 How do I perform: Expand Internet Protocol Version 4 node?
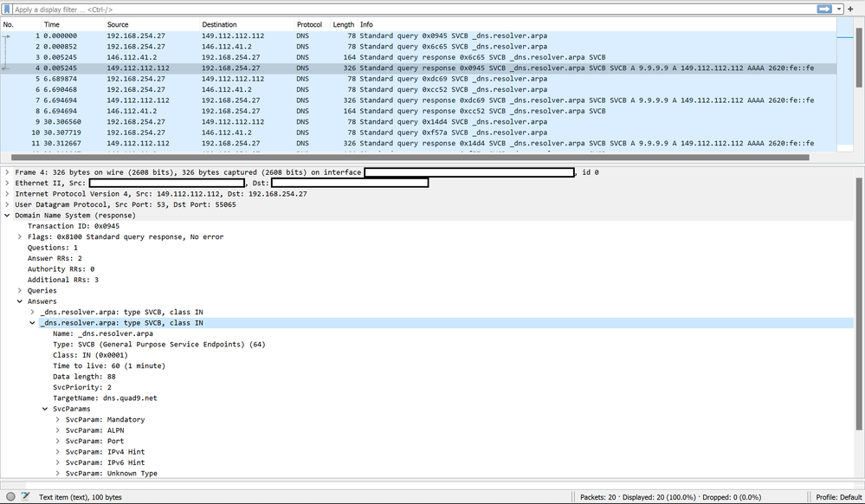7,194
